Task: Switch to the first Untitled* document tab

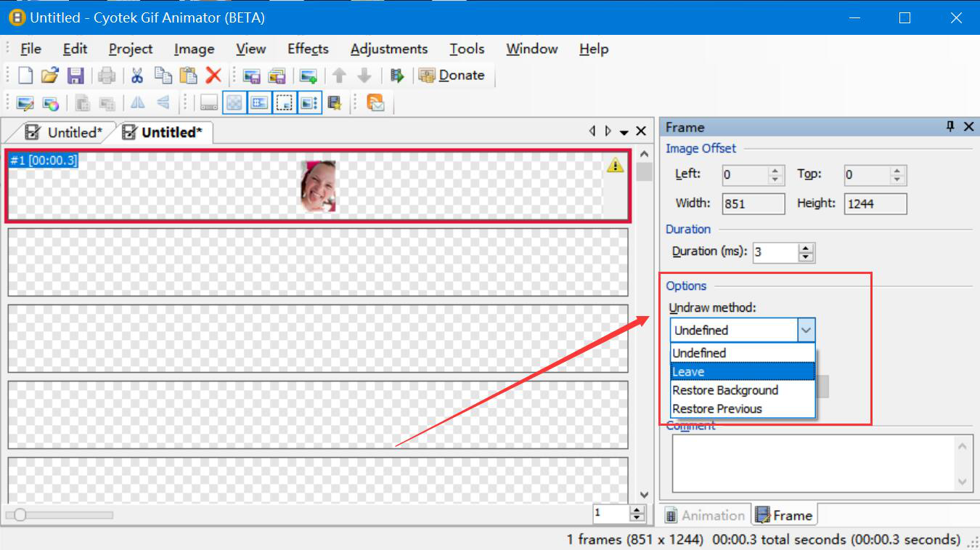Action: click(x=64, y=132)
